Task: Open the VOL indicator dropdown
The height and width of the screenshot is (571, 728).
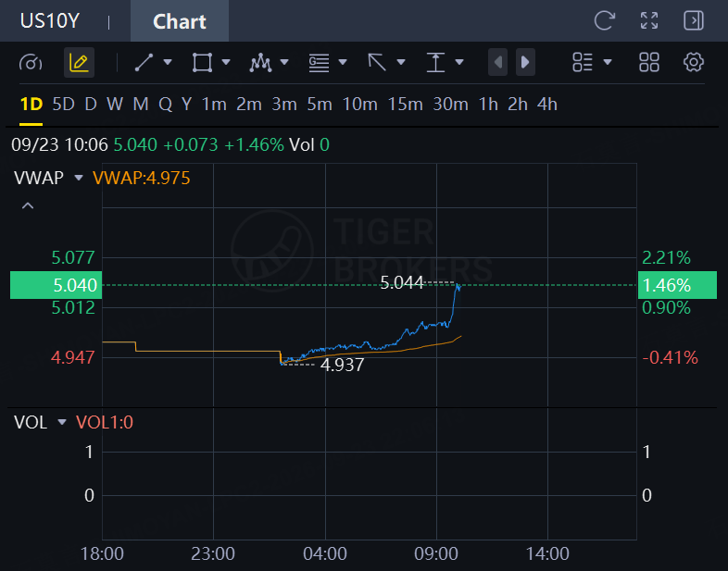Action: point(62,423)
